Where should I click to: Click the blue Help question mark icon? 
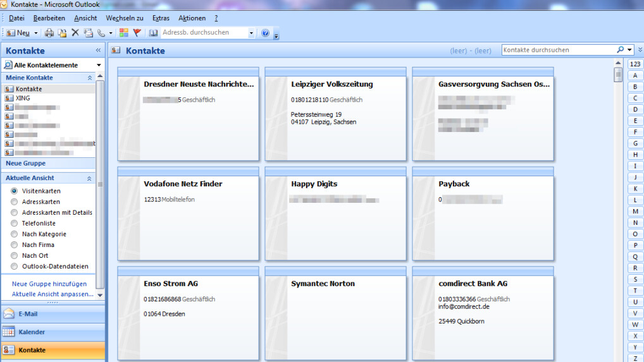tap(265, 33)
